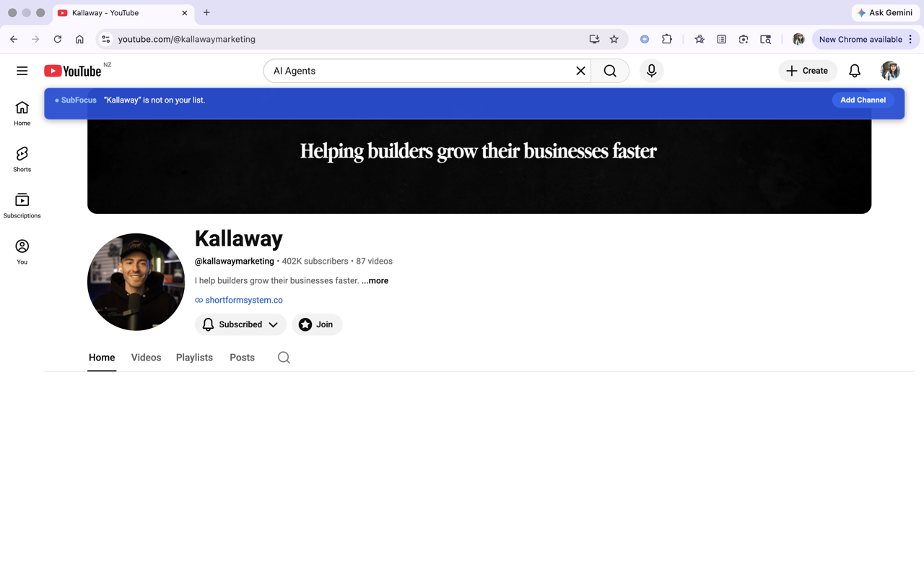Bookmark this page with the star
Viewport: 924px width, 578px height.
pos(614,39)
